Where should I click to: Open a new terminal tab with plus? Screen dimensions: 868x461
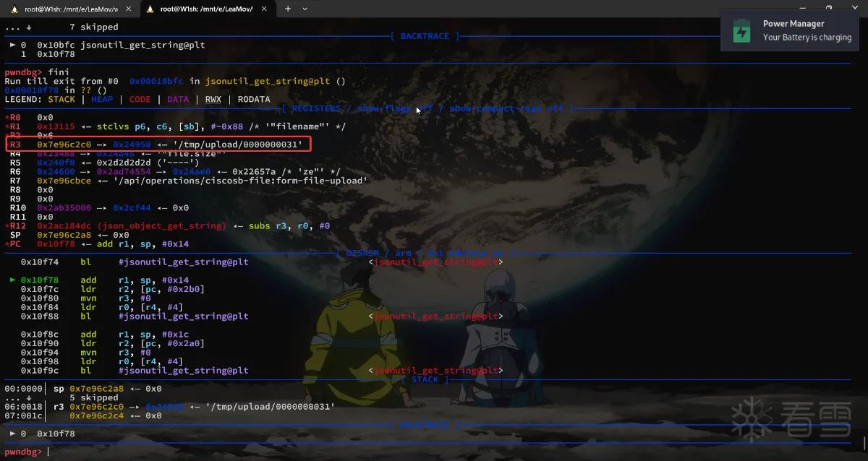coord(288,9)
